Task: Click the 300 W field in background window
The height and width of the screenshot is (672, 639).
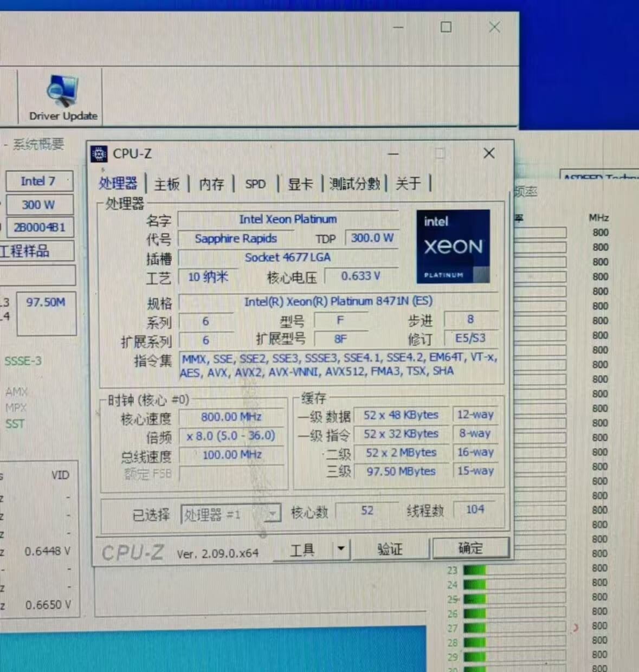Action: 38,205
